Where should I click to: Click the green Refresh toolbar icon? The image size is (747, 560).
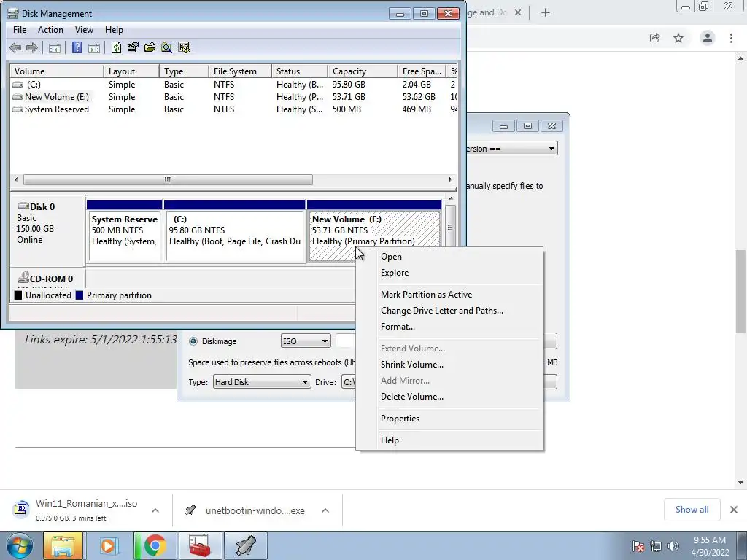116,47
